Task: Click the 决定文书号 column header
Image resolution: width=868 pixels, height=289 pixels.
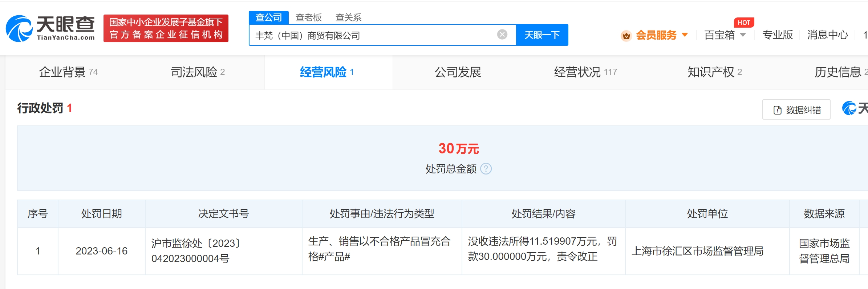Action: pyautogui.click(x=224, y=213)
